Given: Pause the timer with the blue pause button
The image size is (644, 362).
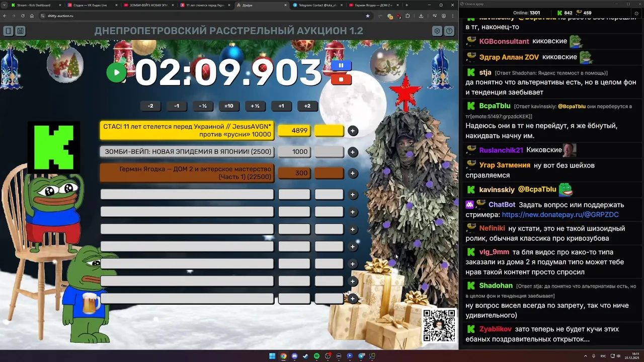Looking at the screenshot, I should click(x=341, y=65).
